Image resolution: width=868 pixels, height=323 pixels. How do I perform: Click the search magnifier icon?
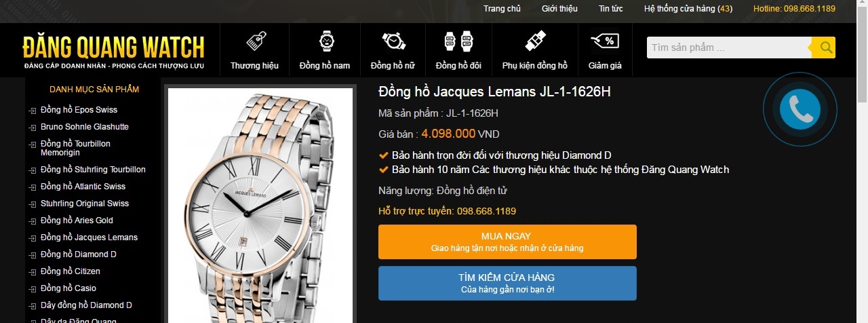[825, 47]
